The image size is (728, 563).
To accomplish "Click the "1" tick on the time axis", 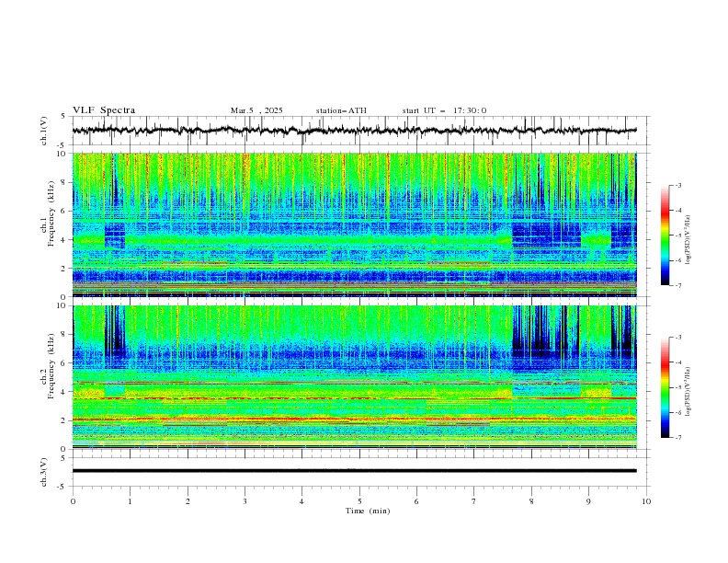I will coord(131,501).
